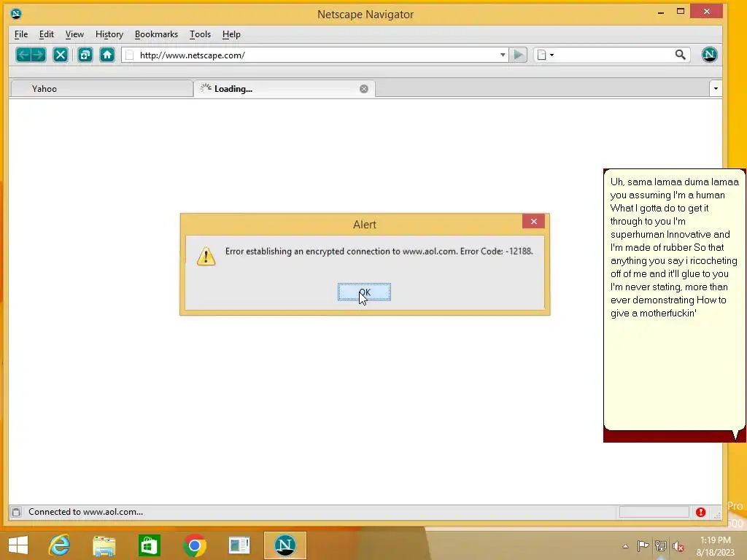747x560 pixels.
Task: Launch Internet Explorer from the taskbar
Action: pyautogui.click(x=60, y=545)
